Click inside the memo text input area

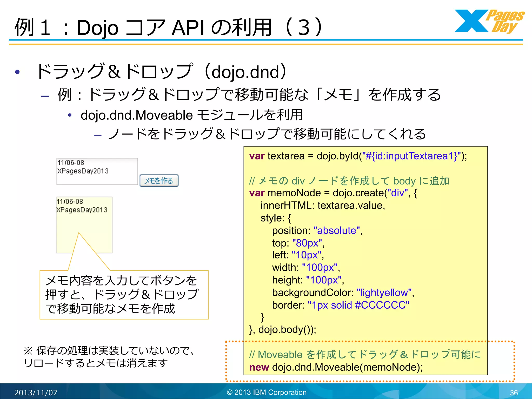97,171
